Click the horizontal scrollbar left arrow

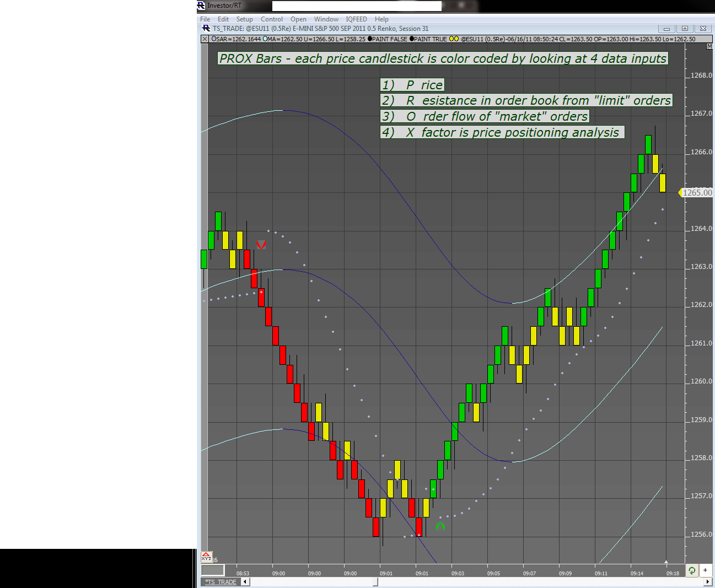point(245,582)
